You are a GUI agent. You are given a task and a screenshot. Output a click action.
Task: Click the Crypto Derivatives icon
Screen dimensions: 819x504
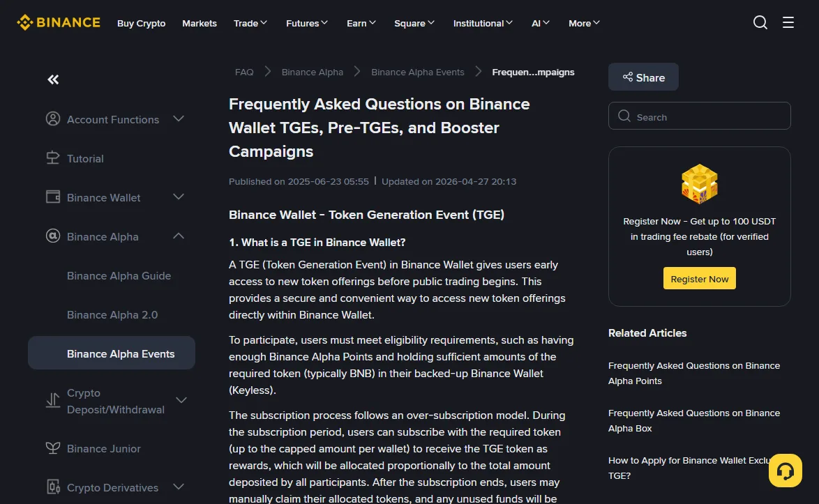(x=53, y=487)
